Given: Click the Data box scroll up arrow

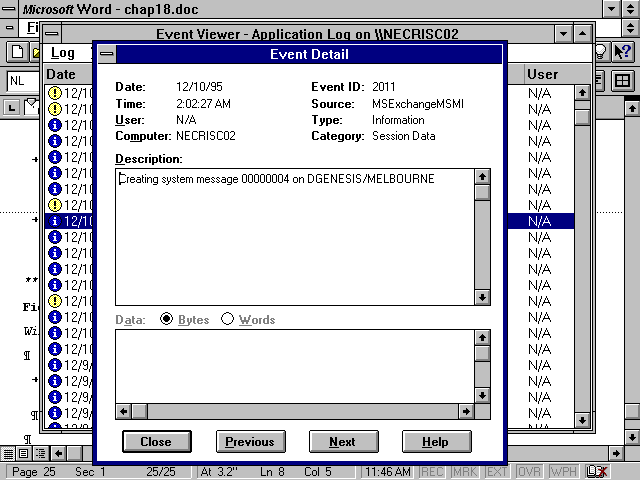Looking at the screenshot, I should [x=482, y=338].
